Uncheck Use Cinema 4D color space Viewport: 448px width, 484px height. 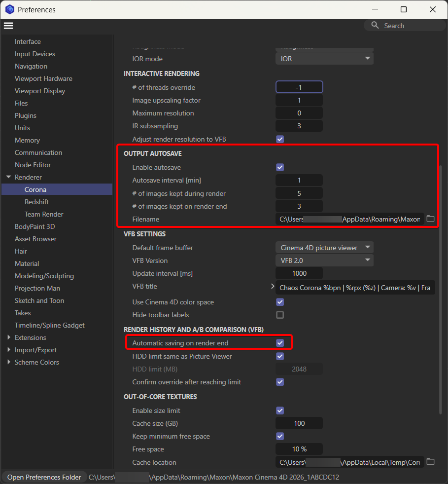[x=280, y=302]
